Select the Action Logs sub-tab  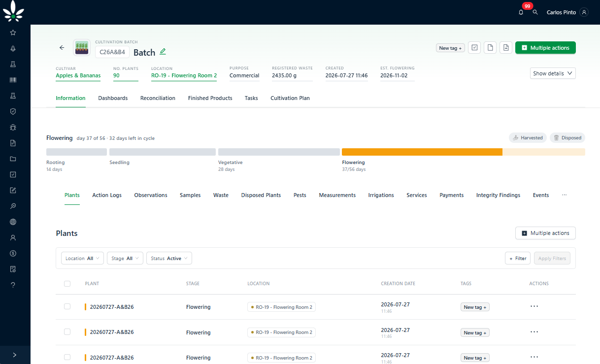tap(107, 195)
